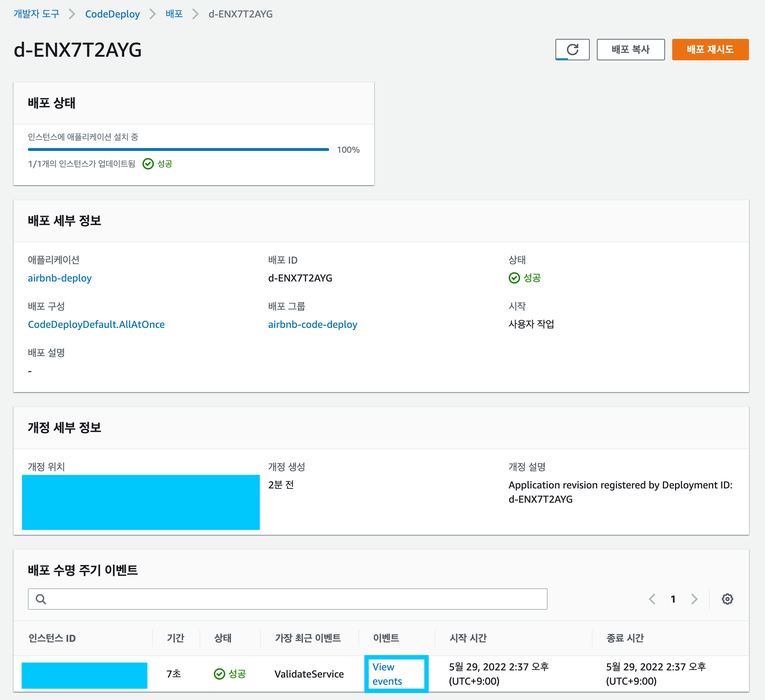Go to next page with right chevron
765x700 pixels.
tap(694, 599)
